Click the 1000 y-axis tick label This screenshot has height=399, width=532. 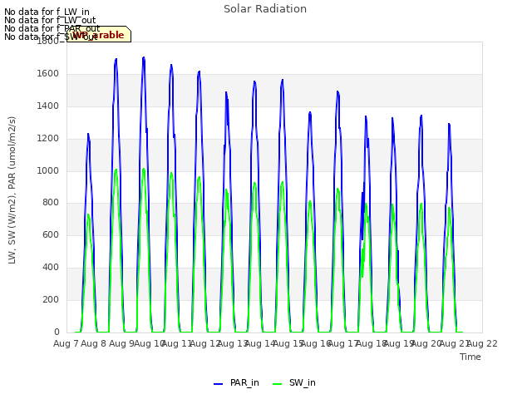point(48,170)
